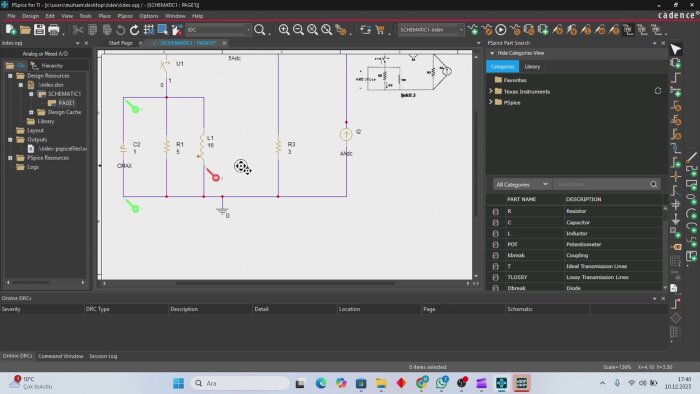Screen dimensions: 700x394
Task: Select the Categories tab in Part Search
Action: tap(502, 66)
